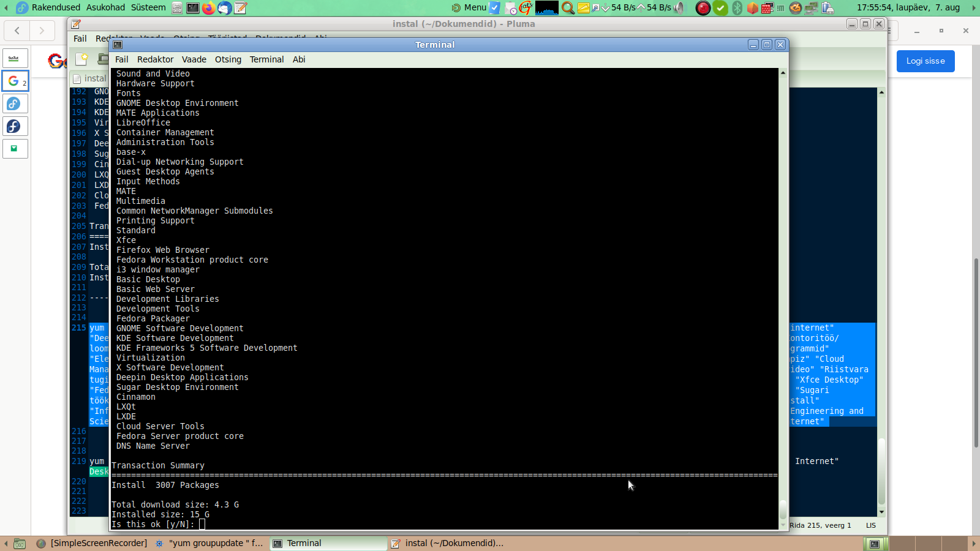Click the red firewall tray icon
The height and width of the screenshot is (551, 980).
click(767, 8)
